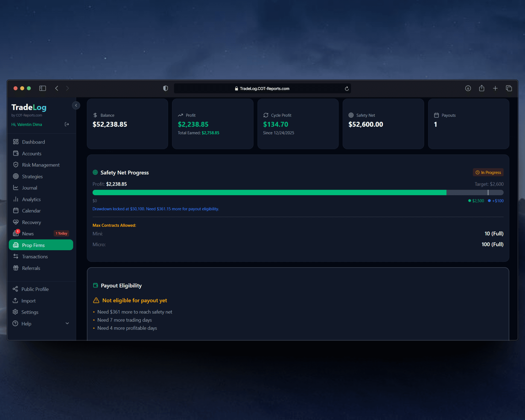
Task: Click the privacy shield icon in toolbar
Action: (165, 88)
